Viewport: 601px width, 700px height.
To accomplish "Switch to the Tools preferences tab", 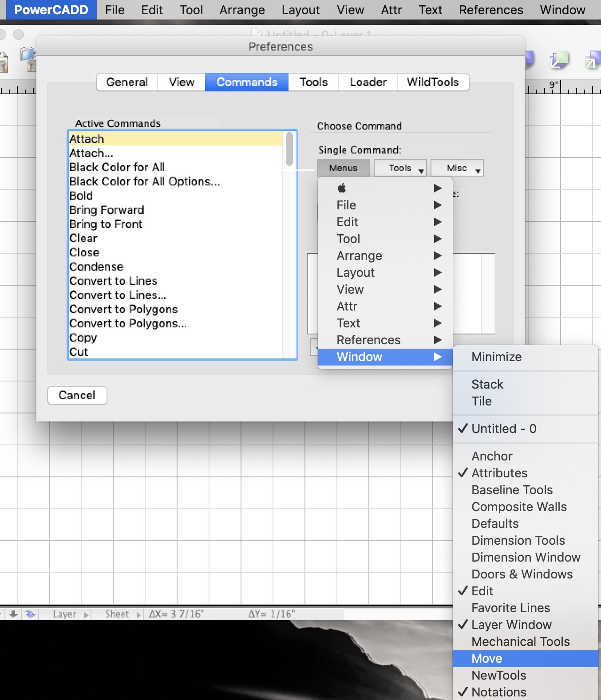I will pyautogui.click(x=313, y=82).
